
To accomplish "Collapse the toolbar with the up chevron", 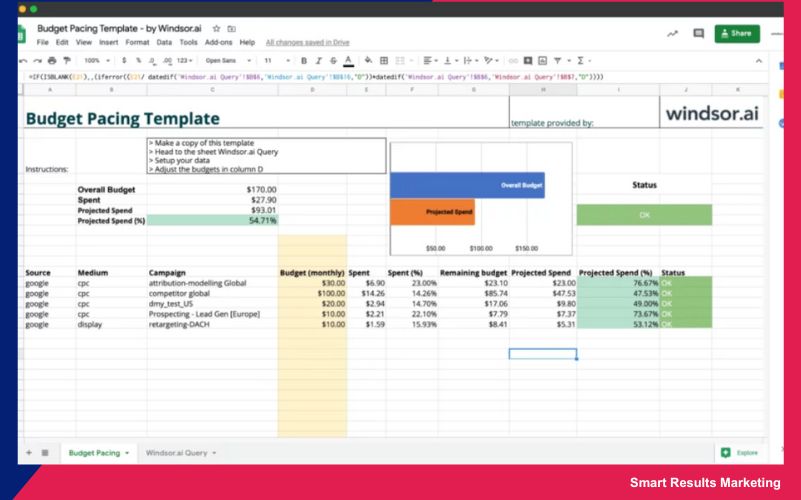I will [759, 61].
